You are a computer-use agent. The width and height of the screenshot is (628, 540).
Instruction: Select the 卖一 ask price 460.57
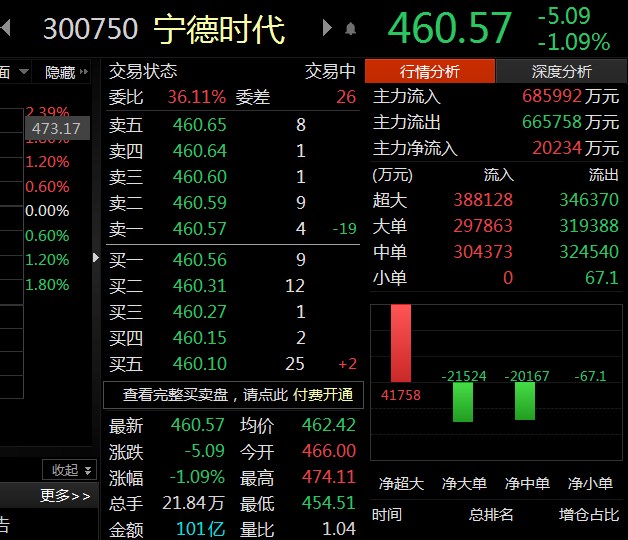200,229
